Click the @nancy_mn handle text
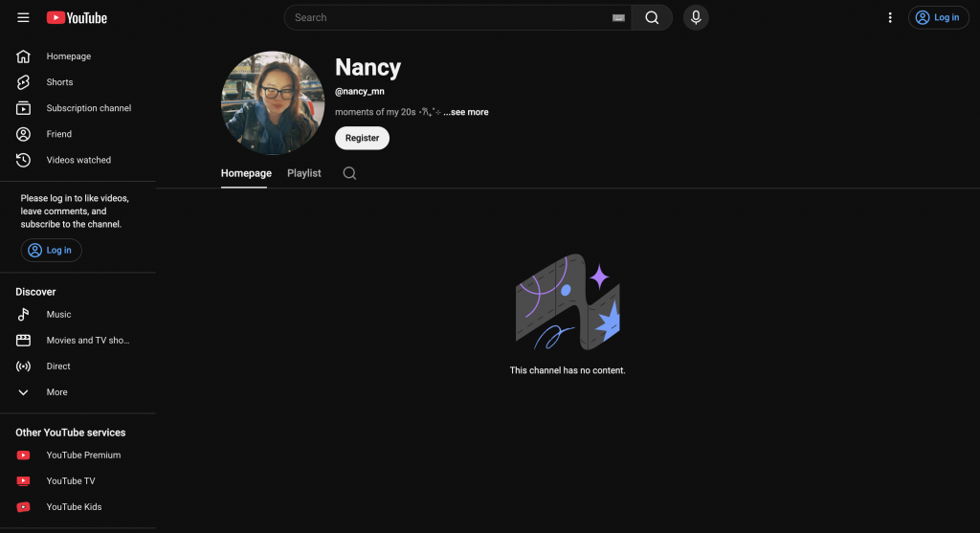 tap(360, 91)
